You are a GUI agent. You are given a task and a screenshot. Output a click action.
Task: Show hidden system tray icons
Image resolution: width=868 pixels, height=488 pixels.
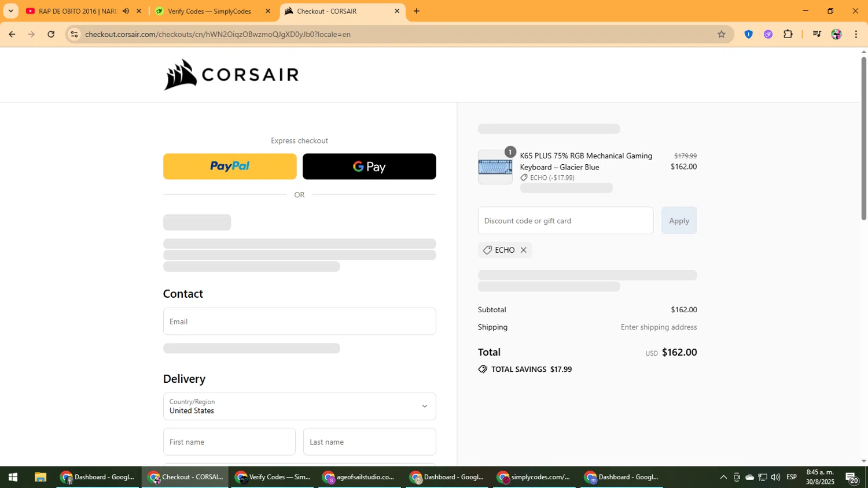(723, 477)
